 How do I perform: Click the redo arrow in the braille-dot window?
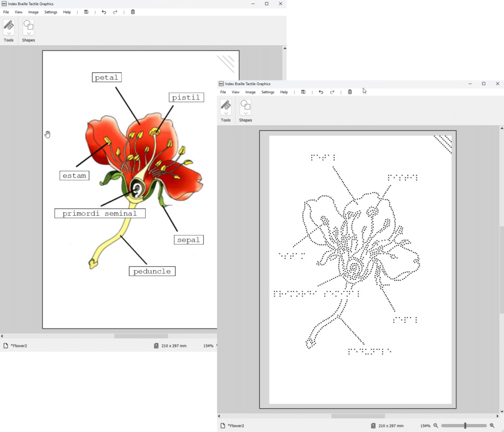[332, 92]
